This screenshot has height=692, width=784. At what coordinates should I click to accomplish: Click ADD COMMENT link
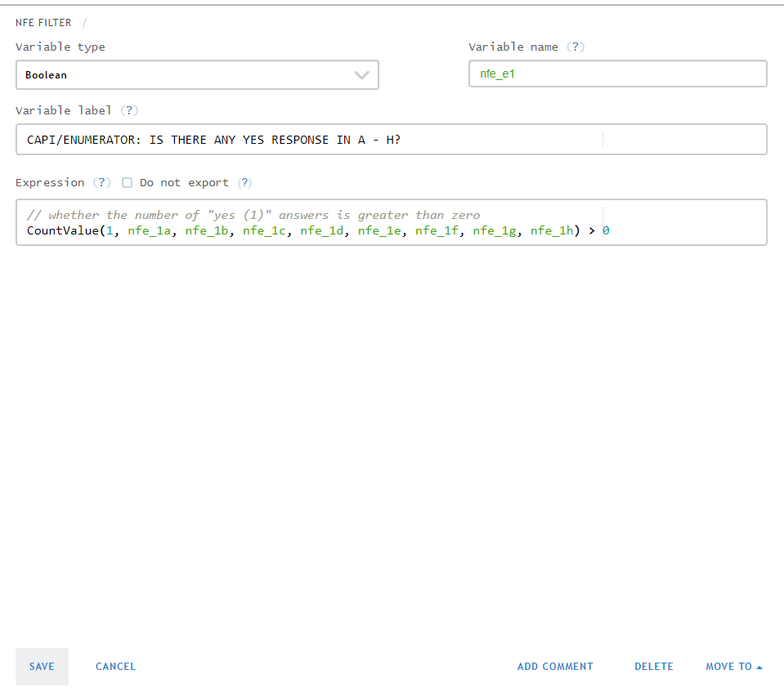555,667
